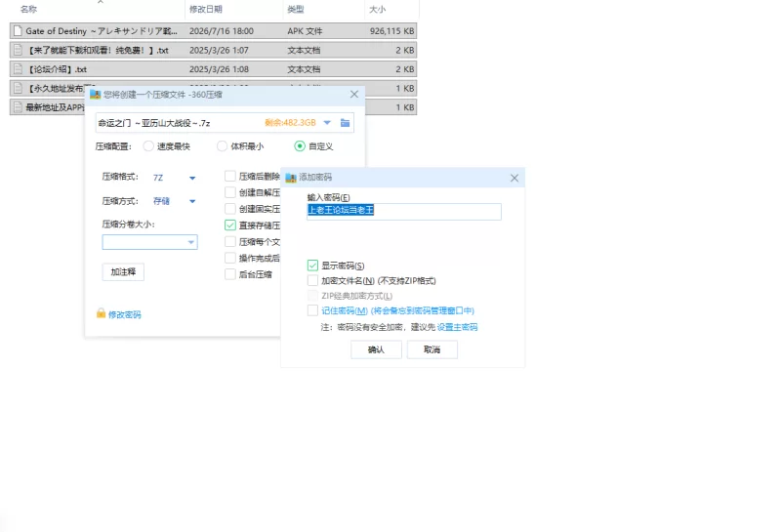Click the text file icon of 【论坛介绍】.txt

point(18,69)
